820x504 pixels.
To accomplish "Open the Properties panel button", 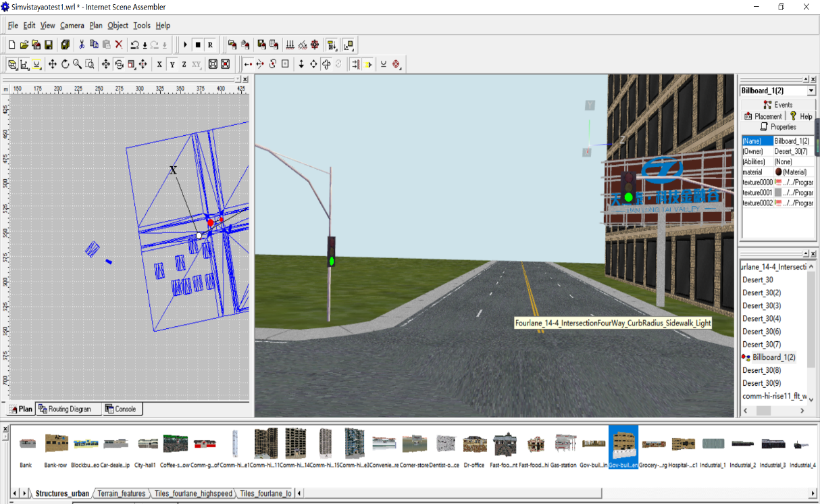I will click(x=777, y=127).
